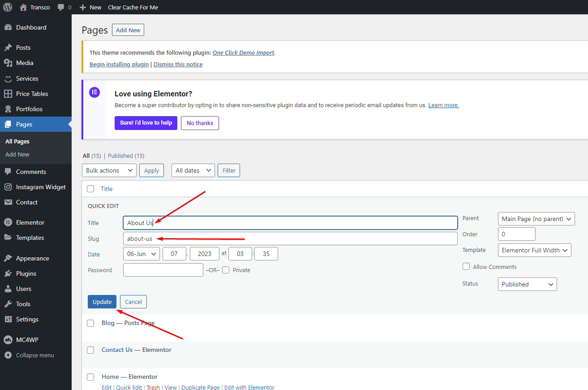Open the Appearance menu item
Screen dimensions: 588x390
32,258
